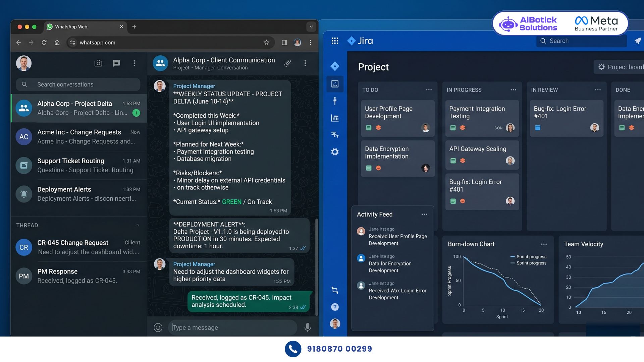The height and width of the screenshot is (362, 644).
Task: Open IN PROGRESS column options menu
Action: 513,90
